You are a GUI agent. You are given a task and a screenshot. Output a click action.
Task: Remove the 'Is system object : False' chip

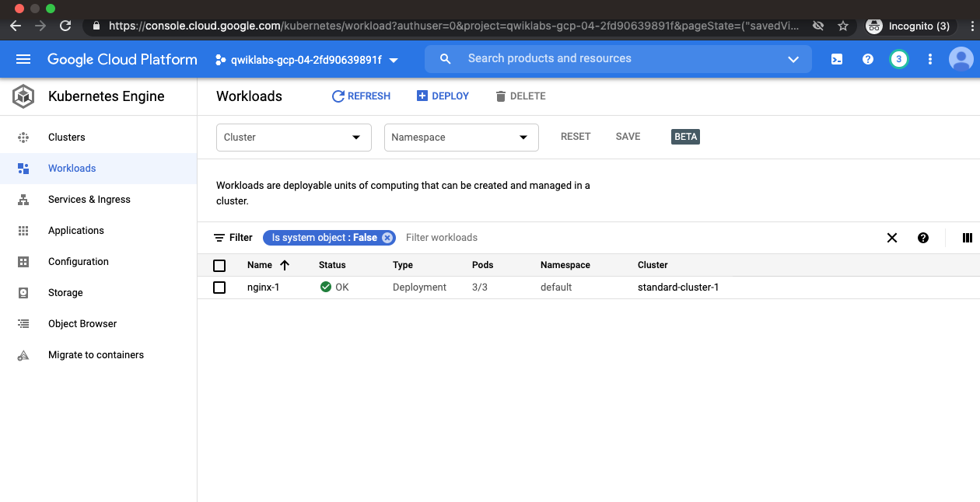(x=387, y=238)
